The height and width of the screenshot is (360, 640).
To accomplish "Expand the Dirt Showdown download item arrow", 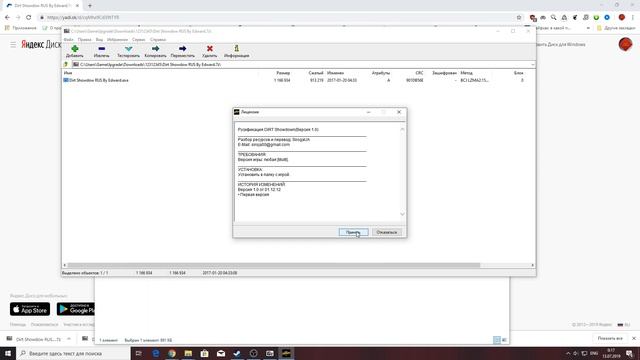I will (69, 339).
